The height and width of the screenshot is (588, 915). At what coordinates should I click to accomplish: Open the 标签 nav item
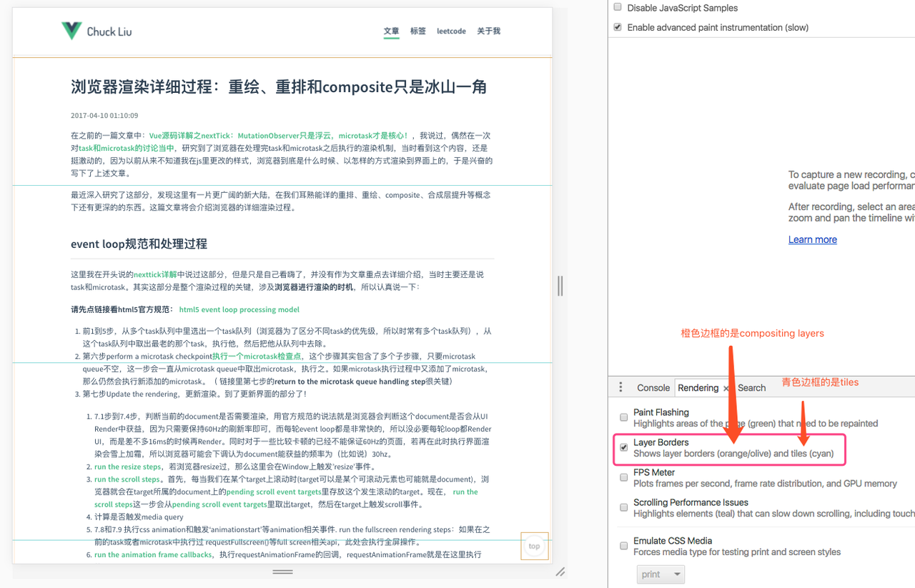[x=418, y=31]
